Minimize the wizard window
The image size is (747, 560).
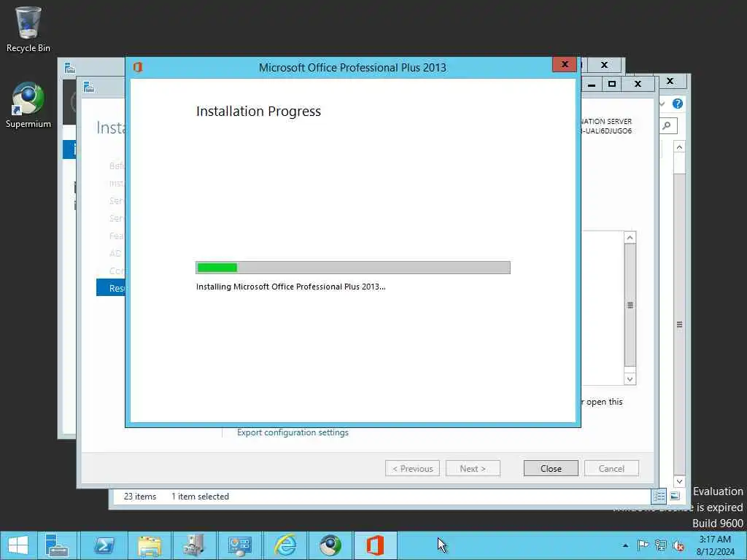point(591,85)
